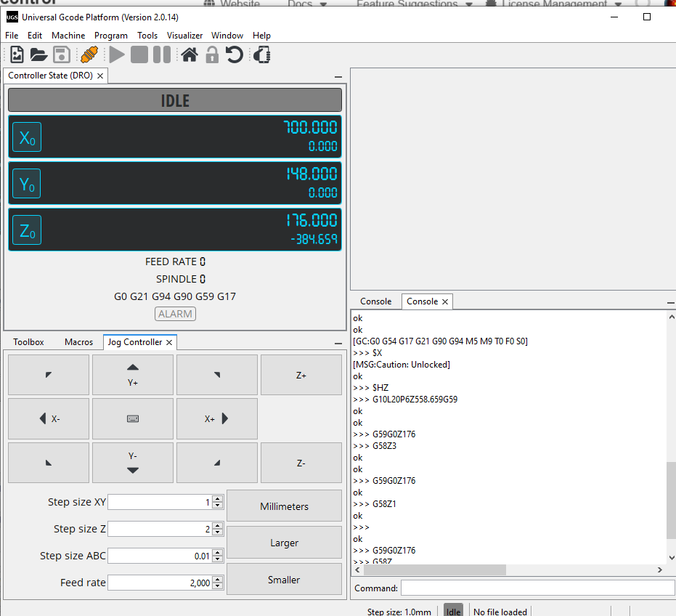Click the Larger step size button
This screenshot has height=616, width=676.
pyautogui.click(x=284, y=542)
